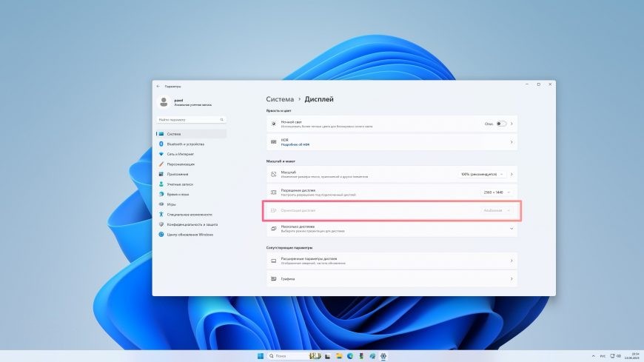The width and height of the screenshot is (644, 362).
Task: Open the Ориентация дисплея dropdown
Action: (496, 210)
